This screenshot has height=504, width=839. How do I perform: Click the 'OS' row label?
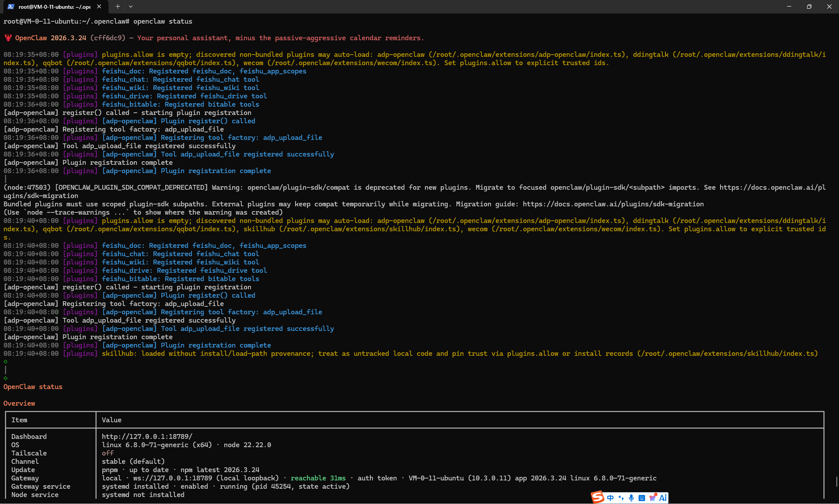[x=15, y=445]
